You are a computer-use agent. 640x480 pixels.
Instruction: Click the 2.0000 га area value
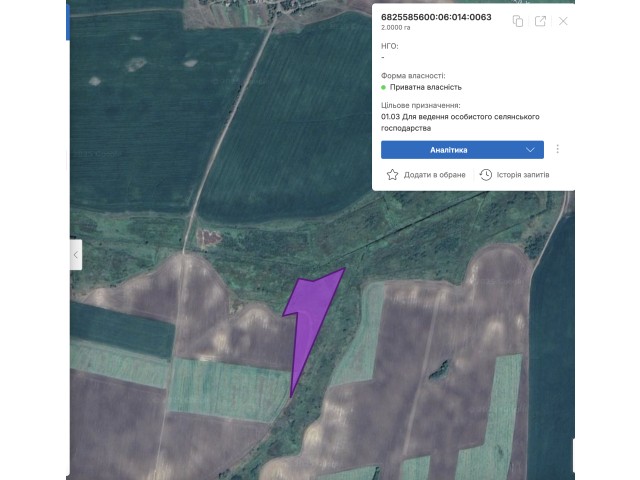396,28
